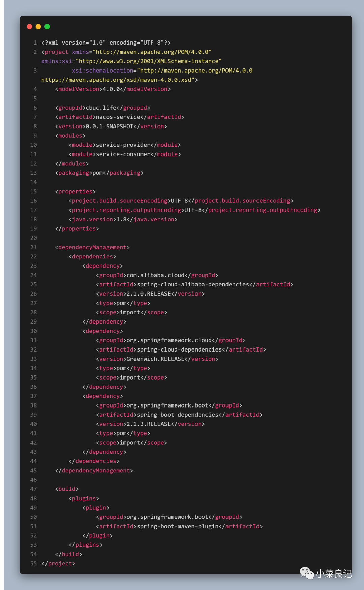Click the maven-4.0.0.xsd URL text
Viewport: 364px width, 590px height.
point(118,80)
